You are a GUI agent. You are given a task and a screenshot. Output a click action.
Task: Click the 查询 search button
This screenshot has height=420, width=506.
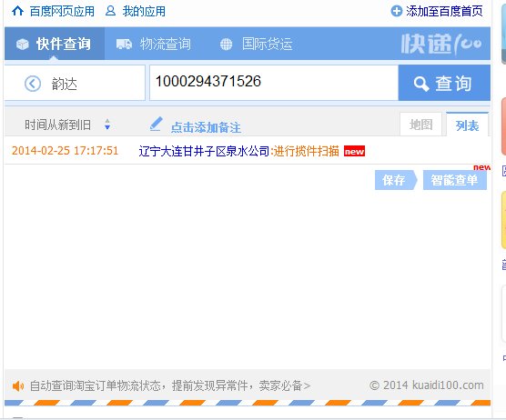coord(444,83)
